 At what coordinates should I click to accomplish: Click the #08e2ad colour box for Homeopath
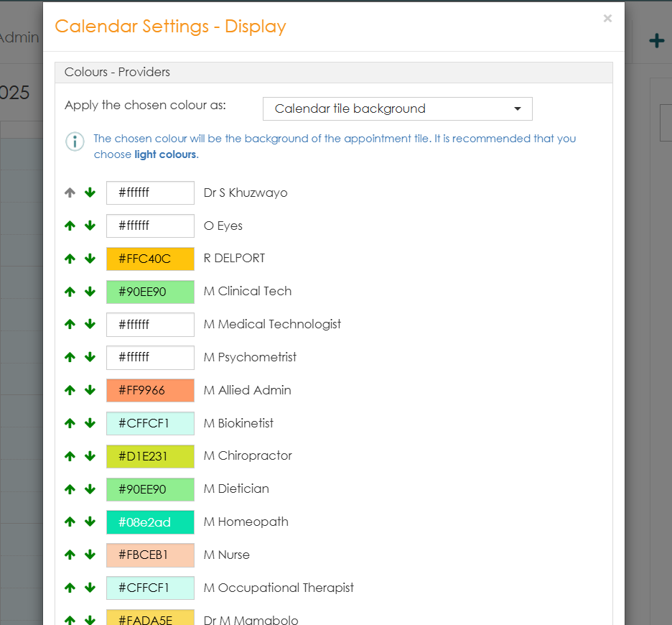(x=150, y=522)
